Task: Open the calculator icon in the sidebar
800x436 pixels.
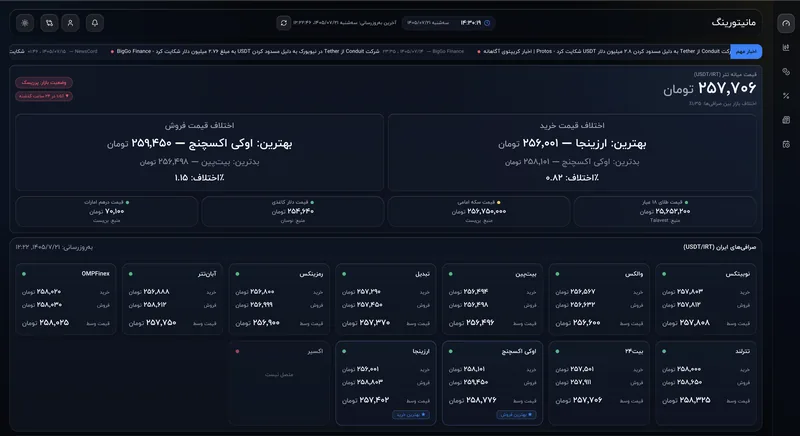Action: tap(786, 120)
